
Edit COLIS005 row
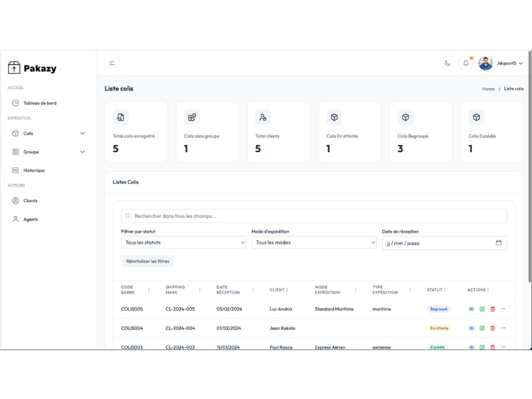click(x=482, y=309)
